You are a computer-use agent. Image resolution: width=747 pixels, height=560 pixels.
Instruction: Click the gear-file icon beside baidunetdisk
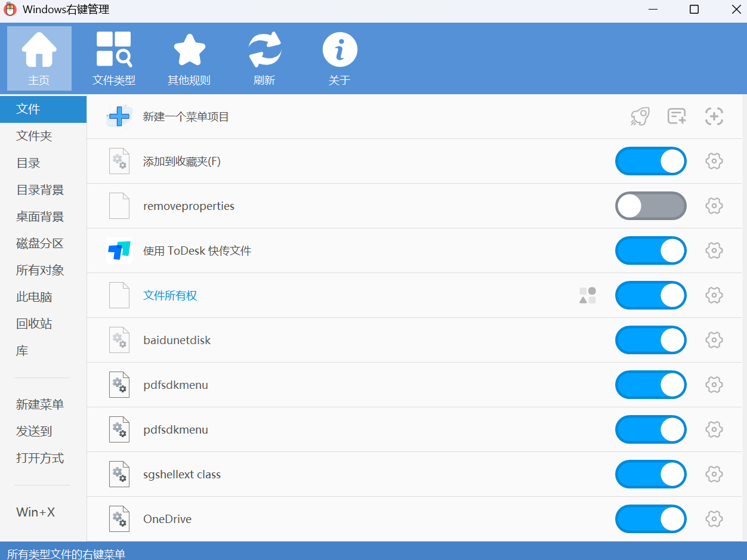(x=119, y=340)
